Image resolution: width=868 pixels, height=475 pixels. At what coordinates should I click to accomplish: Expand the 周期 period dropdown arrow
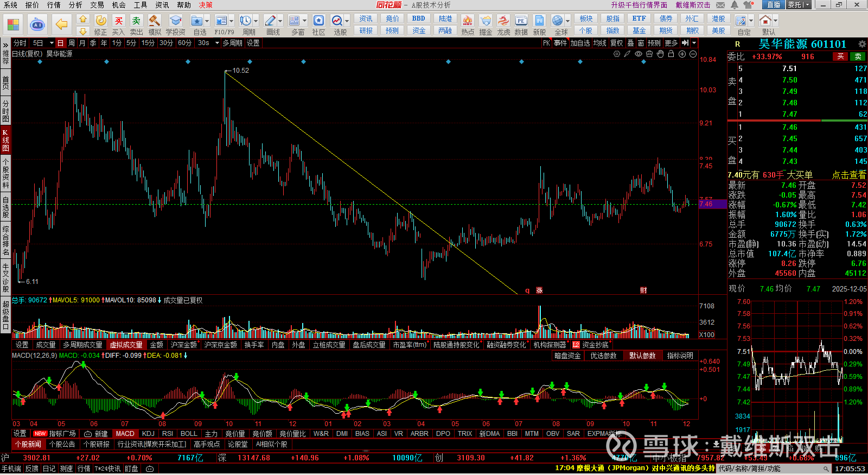coord(256,21)
